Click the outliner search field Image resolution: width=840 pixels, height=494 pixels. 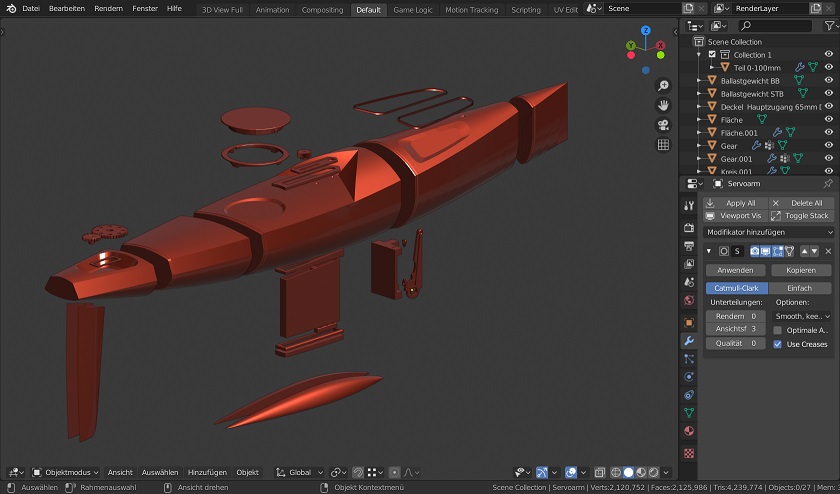pyautogui.click(x=774, y=26)
